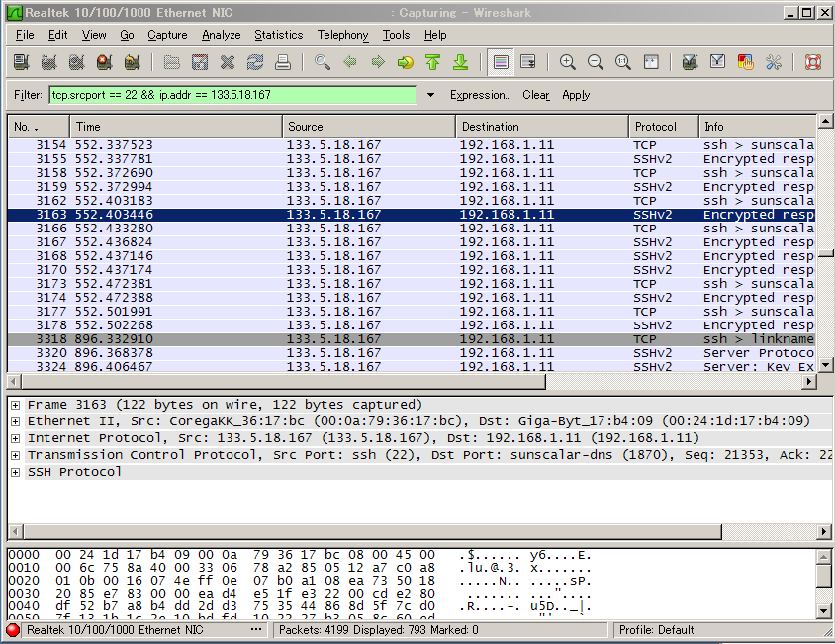The image size is (835, 644).
Task: Reset zoom to normal size icon
Action: 622,62
